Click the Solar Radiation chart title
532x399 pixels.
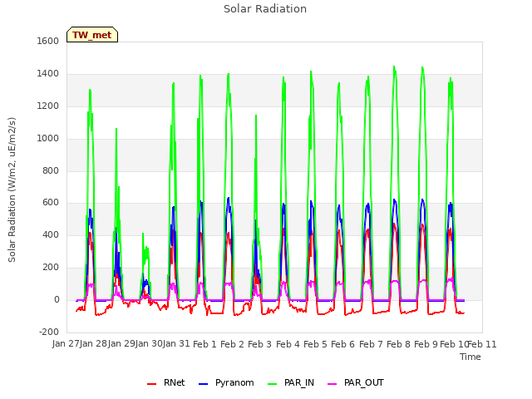(265, 9)
